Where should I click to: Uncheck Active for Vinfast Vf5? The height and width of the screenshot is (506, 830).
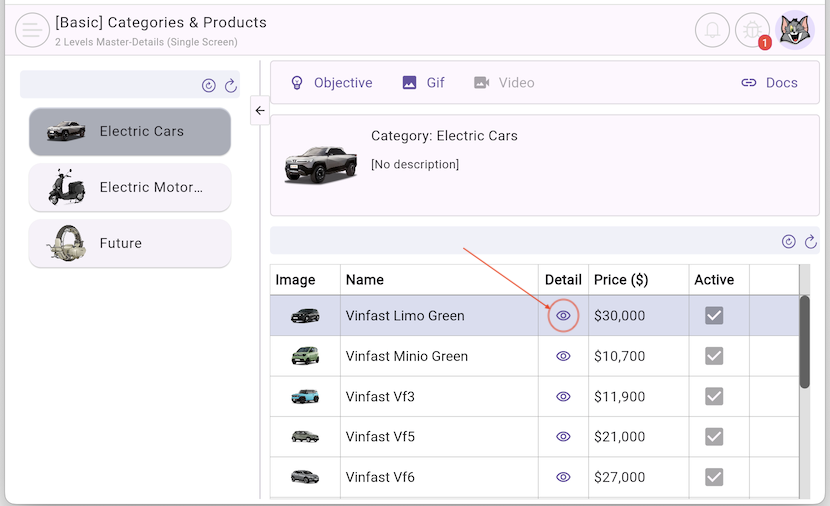click(x=714, y=437)
